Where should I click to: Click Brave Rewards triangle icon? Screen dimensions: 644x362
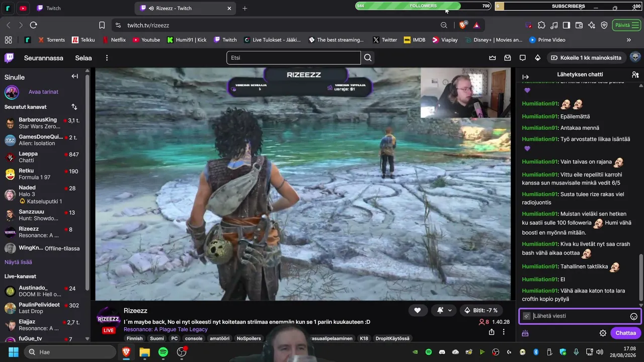point(476,25)
